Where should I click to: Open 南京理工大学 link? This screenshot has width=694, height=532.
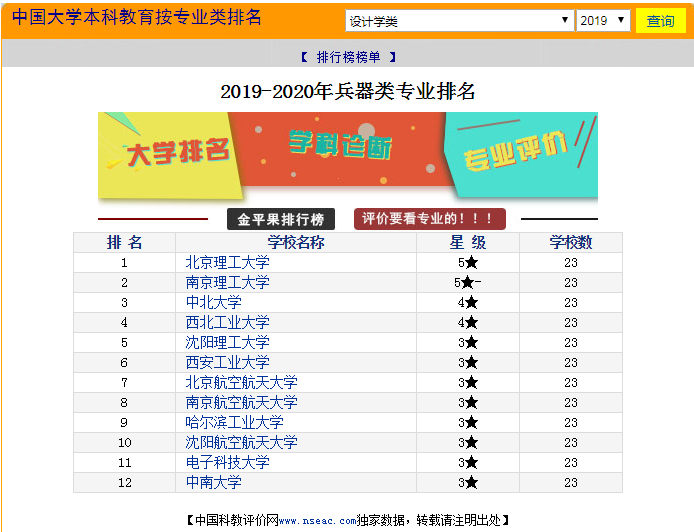click(227, 282)
